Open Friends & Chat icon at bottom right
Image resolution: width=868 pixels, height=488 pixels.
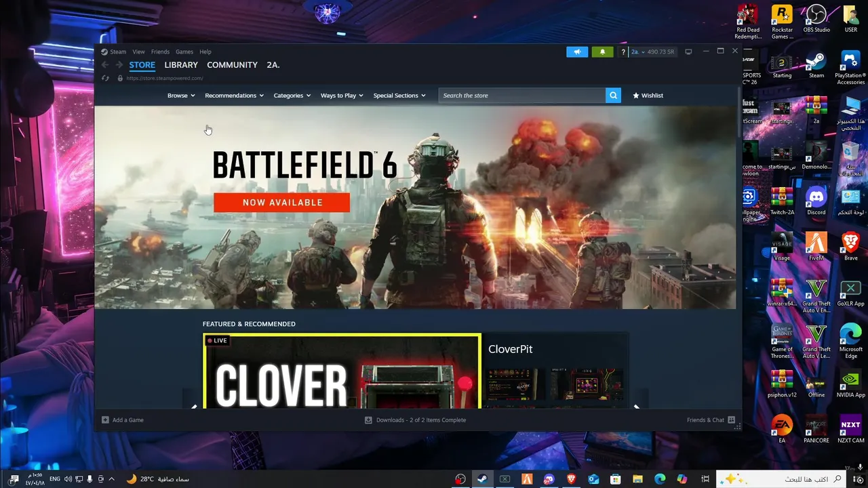click(731, 420)
